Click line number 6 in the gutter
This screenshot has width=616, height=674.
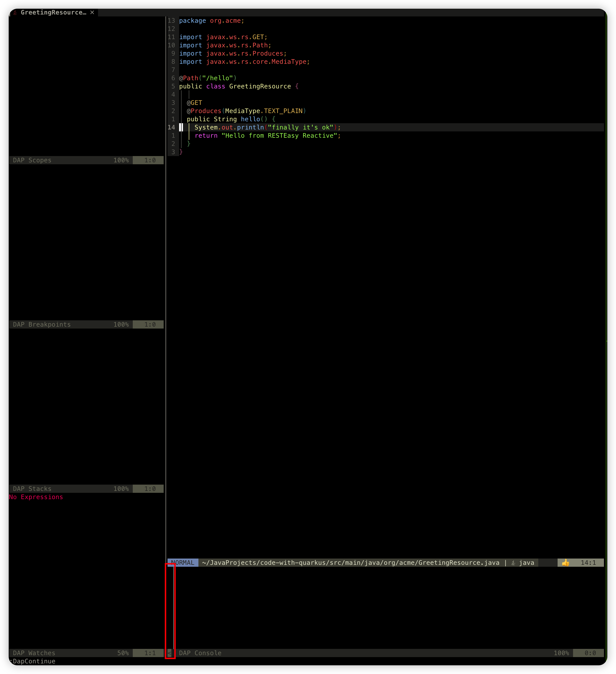click(173, 78)
